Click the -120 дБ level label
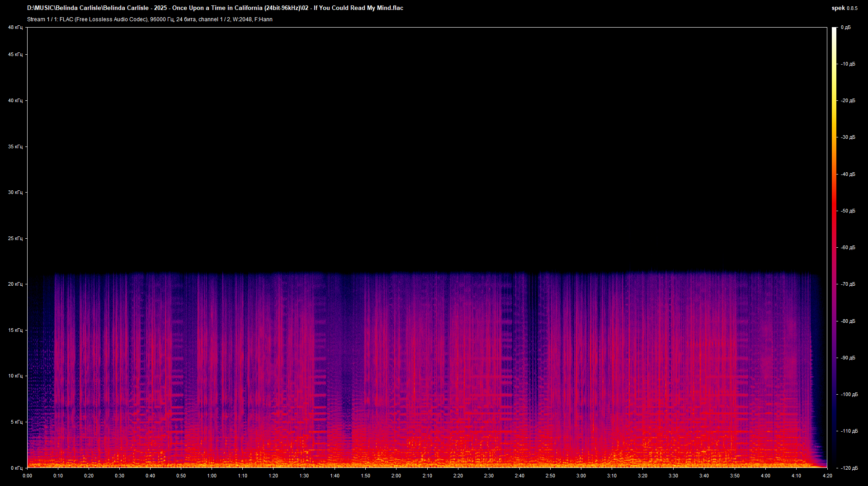The image size is (868, 486). [848, 468]
